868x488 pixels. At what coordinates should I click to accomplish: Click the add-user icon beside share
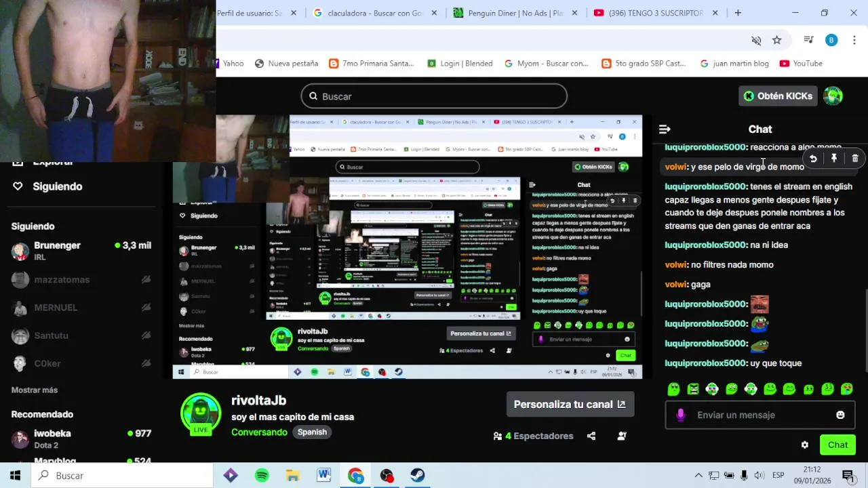click(622, 436)
